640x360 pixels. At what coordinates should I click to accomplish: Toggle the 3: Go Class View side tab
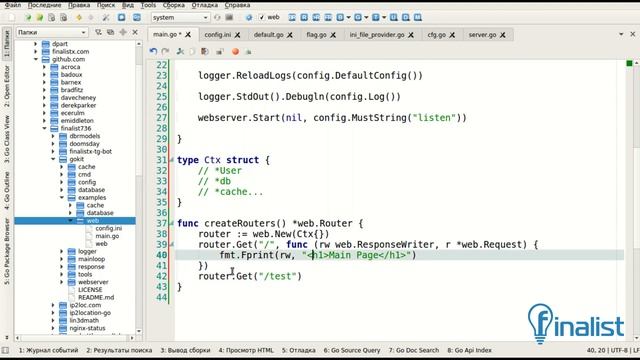(x=7, y=139)
